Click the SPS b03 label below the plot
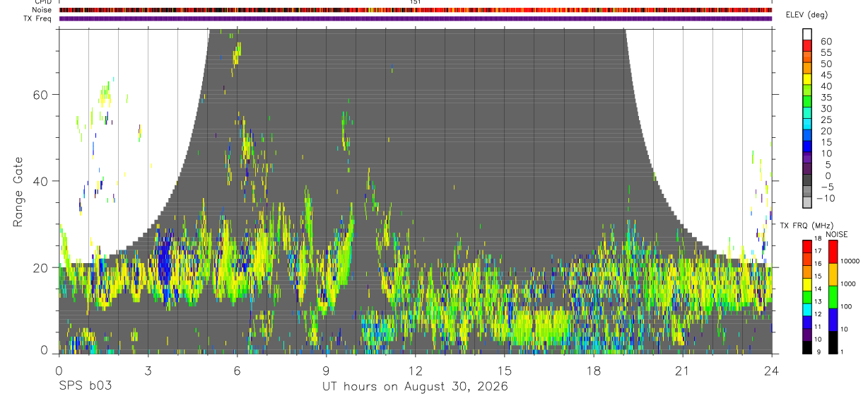 (x=85, y=386)
